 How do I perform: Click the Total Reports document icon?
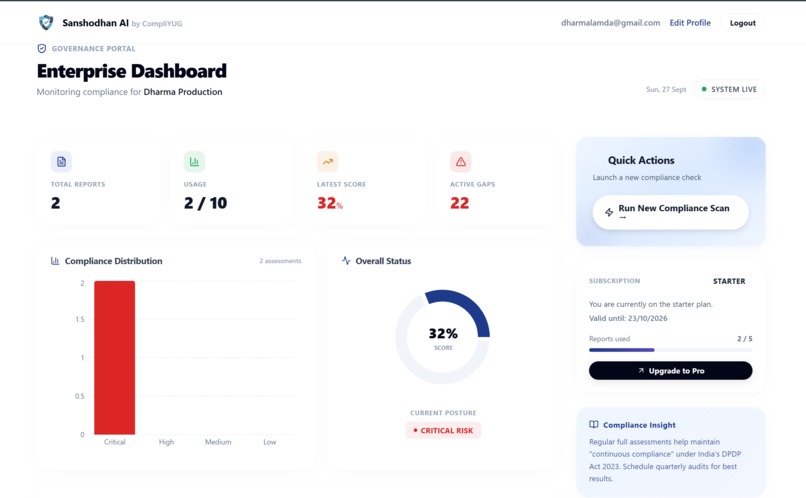(x=61, y=162)
